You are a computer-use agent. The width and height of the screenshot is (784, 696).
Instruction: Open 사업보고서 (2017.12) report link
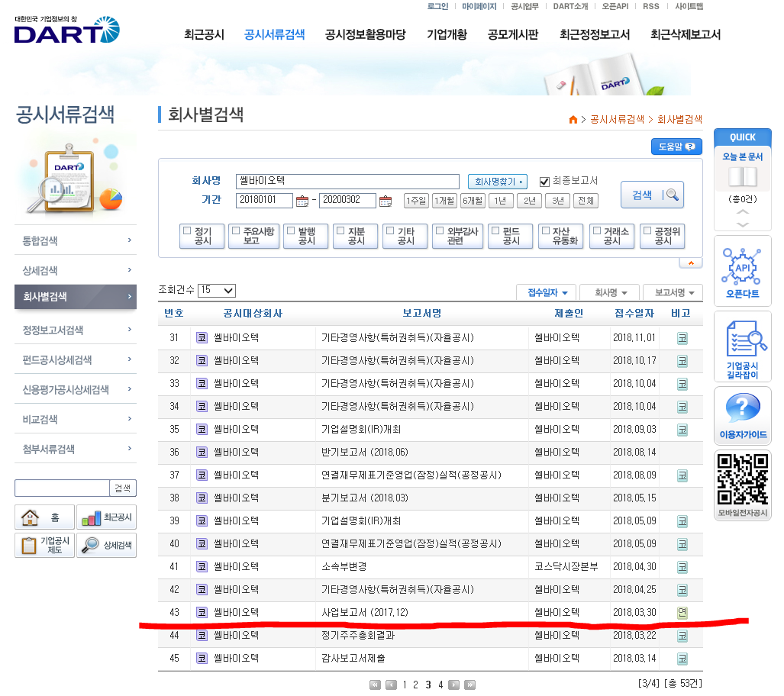(364, 613)
